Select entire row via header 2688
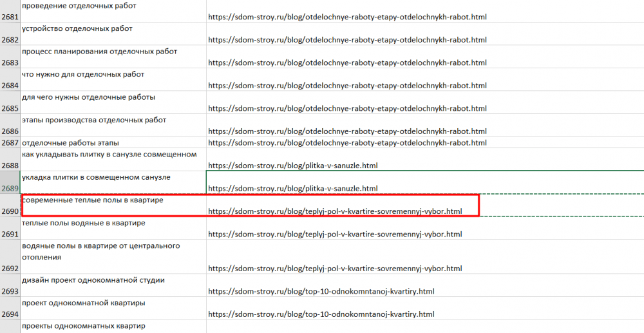The width and height of the screenshot is (644, 333). (10, 159)
